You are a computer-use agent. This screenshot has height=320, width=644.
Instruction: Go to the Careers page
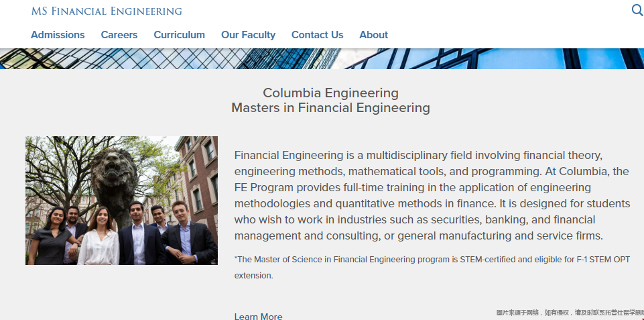(119, 35)
